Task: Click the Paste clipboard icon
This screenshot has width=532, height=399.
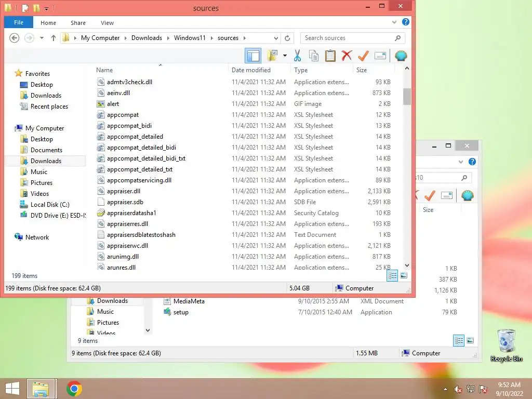Action: tap(330, 56)
